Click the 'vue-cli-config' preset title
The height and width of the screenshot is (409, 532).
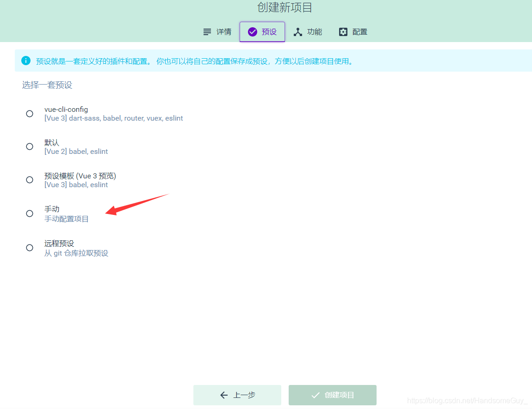point(66,110)
